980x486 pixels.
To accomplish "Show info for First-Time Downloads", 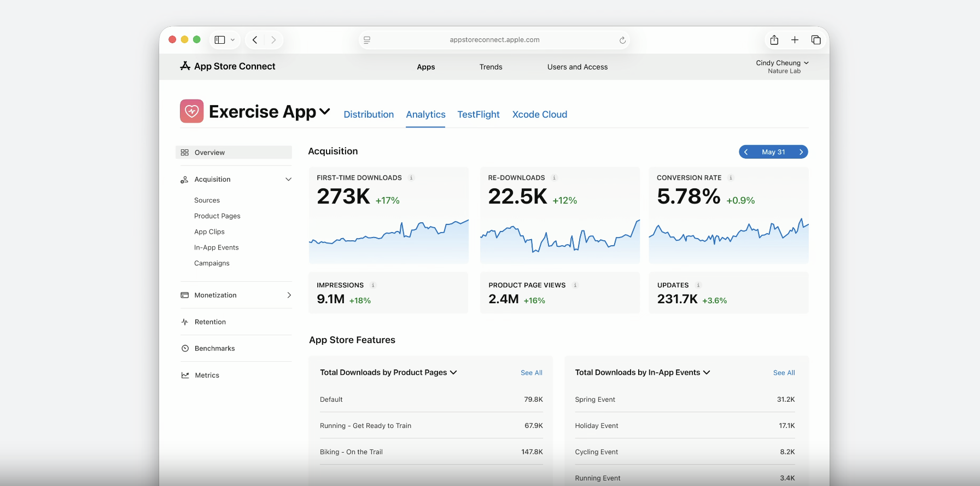I will click(411, 178).
